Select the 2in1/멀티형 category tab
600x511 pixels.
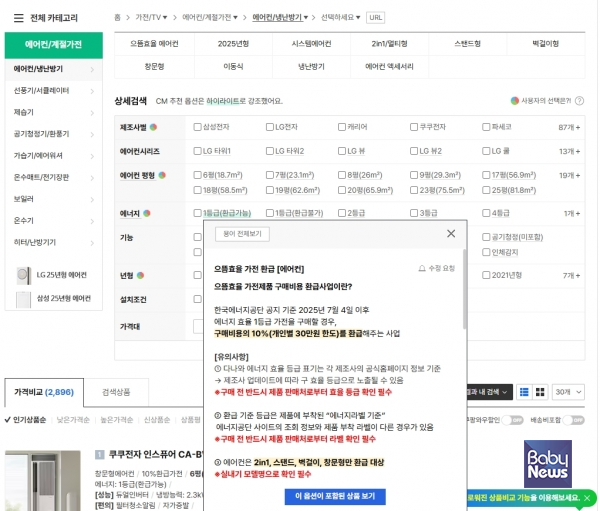point(390,44)
